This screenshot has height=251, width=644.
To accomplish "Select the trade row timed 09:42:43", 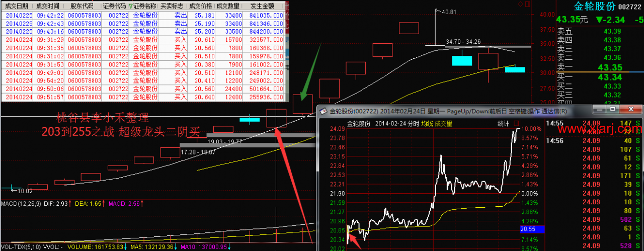I will (143, 23).
